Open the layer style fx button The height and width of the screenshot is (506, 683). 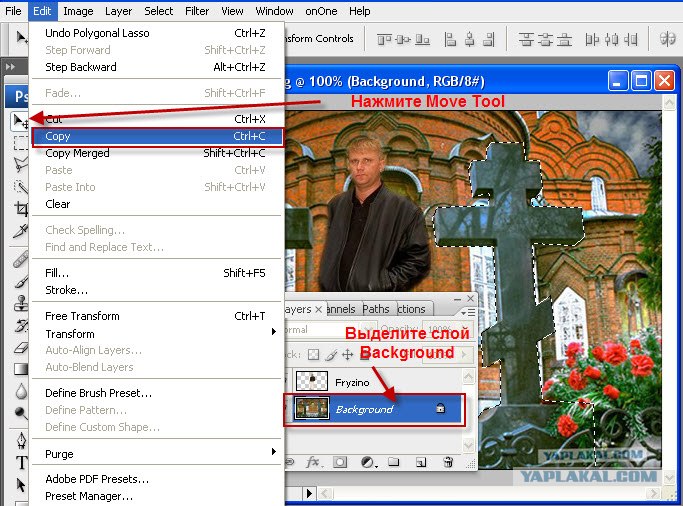point(313,462)
